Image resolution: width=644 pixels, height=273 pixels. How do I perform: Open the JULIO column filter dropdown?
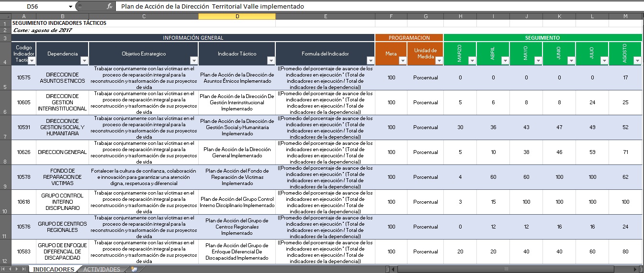(604, 61)
